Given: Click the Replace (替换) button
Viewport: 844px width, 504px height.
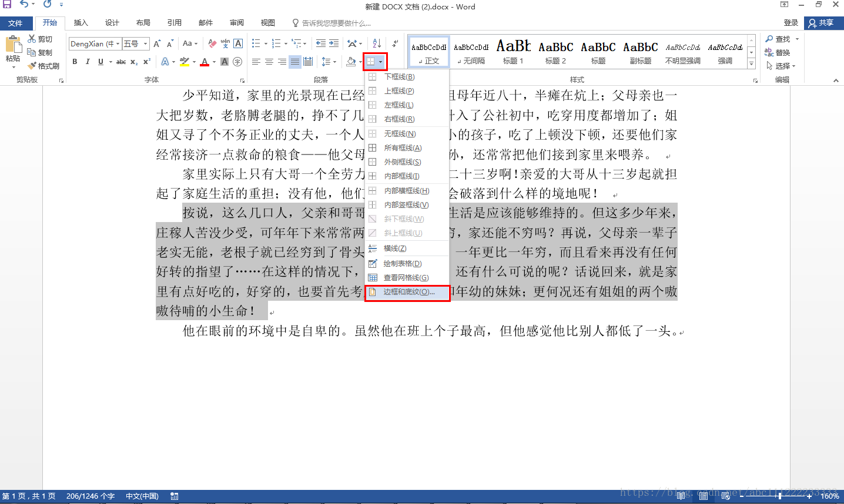Looking at the screenshot, I should pyautogui.click(x=778, y=52).
